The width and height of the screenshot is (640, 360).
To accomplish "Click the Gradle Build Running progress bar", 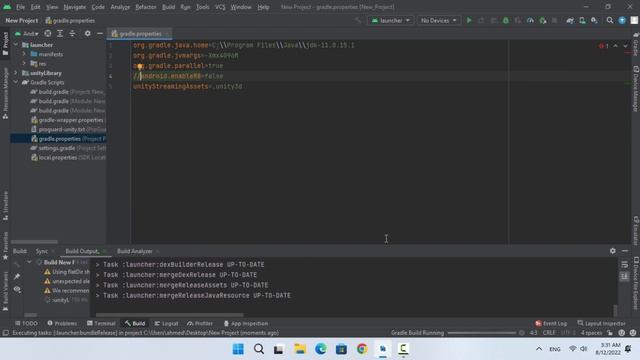I will [x=482, y=333].
